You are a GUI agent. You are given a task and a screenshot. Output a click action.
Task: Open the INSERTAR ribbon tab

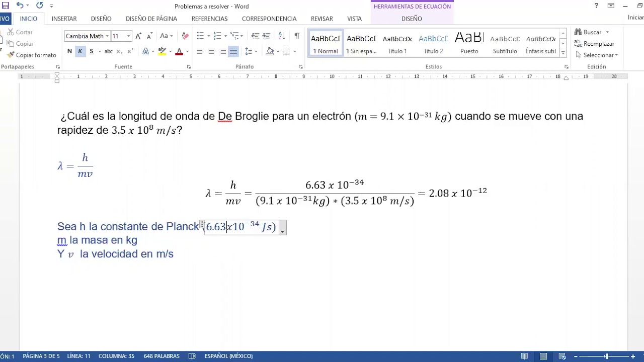tap(64, 19)
